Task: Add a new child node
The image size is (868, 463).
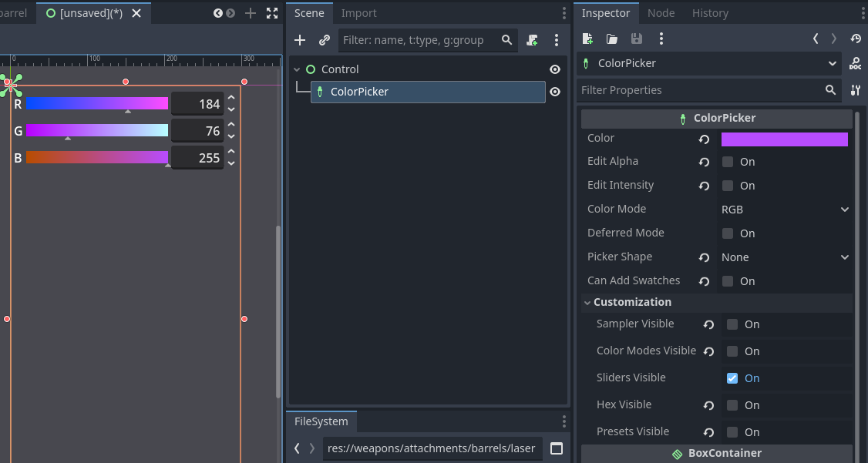Action: click(x=301, y=40)
